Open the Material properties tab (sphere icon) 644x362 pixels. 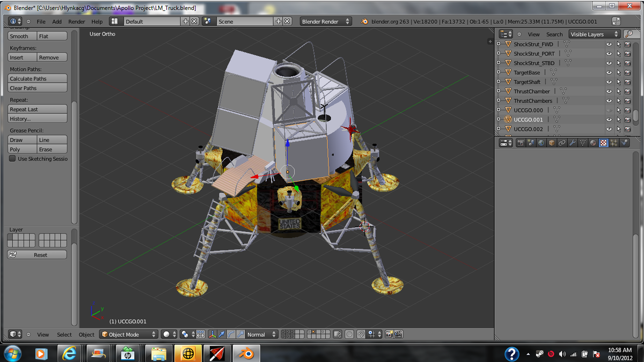pos(593,143)
